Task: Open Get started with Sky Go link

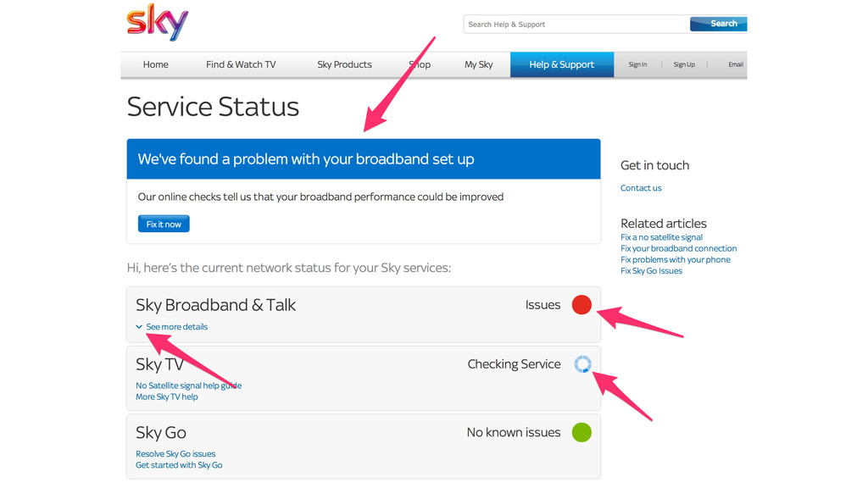Action: (179, 465)
